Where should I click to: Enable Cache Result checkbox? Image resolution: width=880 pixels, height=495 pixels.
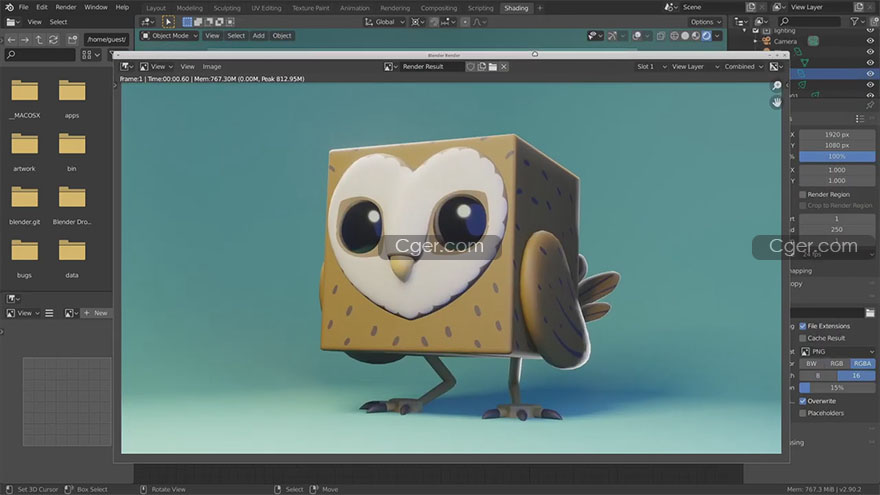click(x=803, y=338)
